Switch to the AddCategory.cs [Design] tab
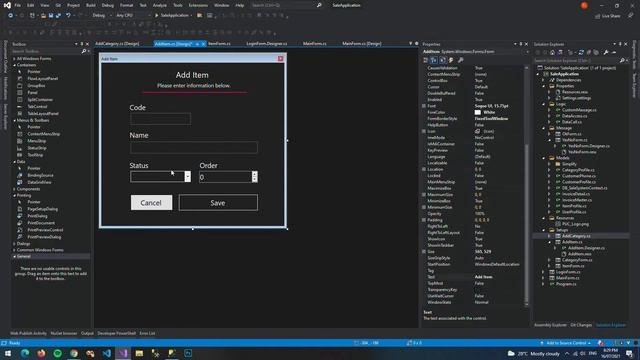This screenshot has width=640, height=360. [x=117, y=44]
